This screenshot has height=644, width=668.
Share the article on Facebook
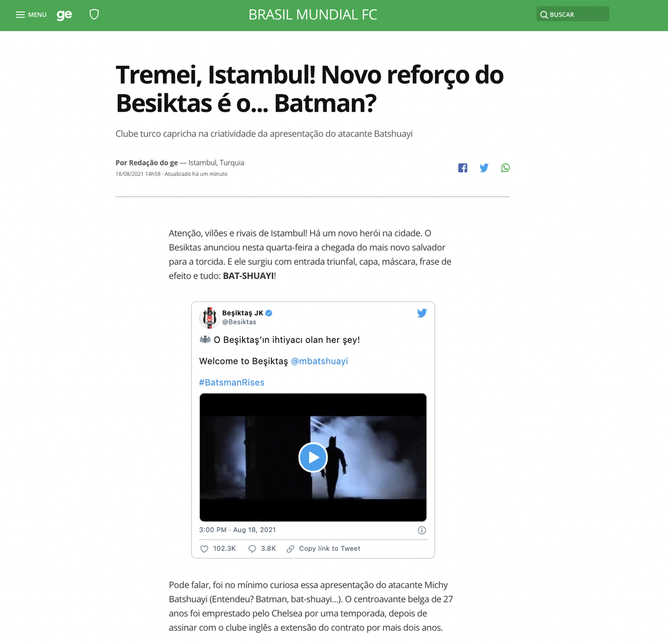coord(463,168)
